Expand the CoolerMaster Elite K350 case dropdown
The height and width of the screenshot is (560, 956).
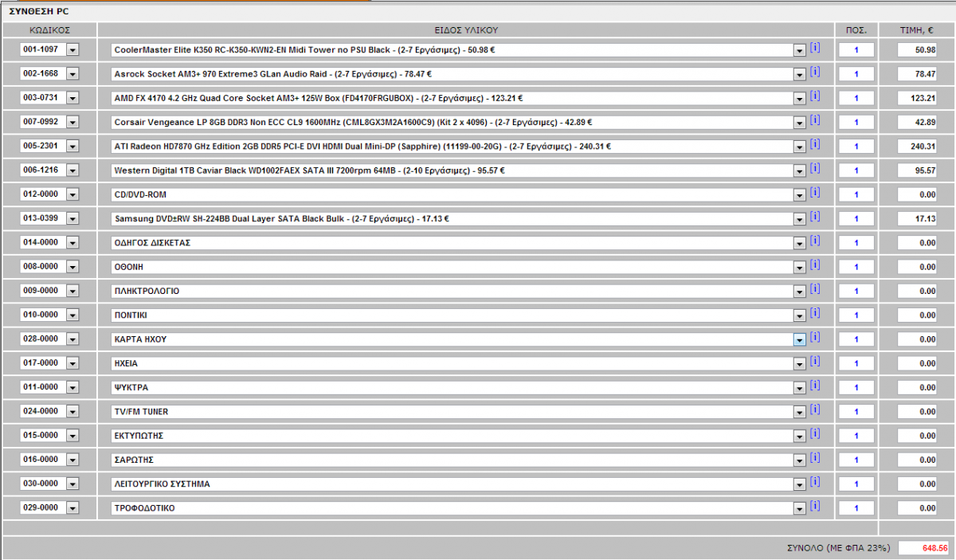point(800,50)
